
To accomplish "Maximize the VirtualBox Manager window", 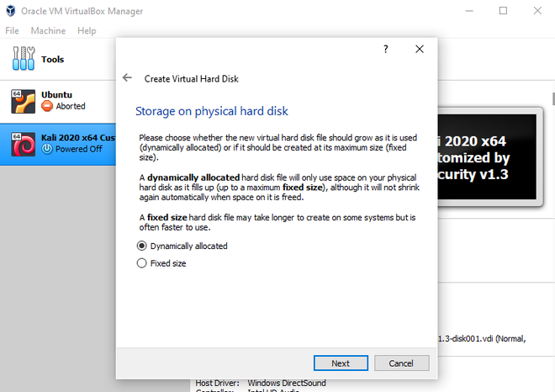I will (x=503, y=11).
